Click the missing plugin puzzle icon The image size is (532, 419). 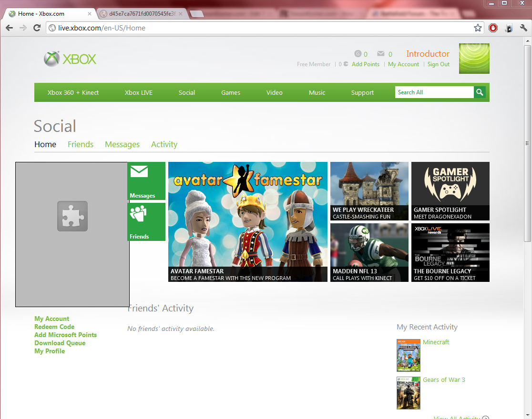coord(72,216)
